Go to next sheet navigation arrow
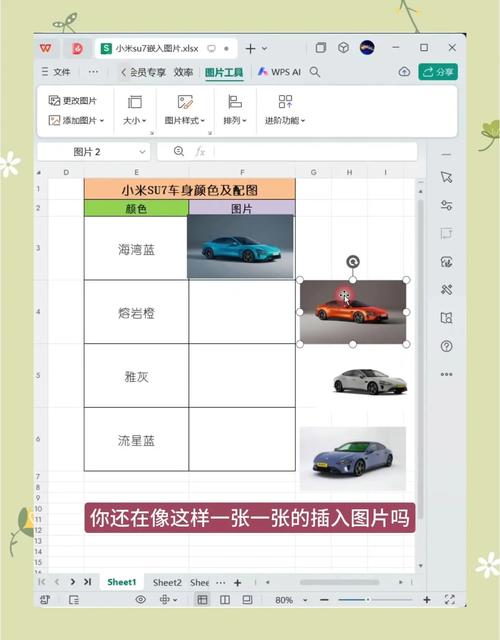The width and height of the screenshot is (500, 640). pyautogui.click(x=73, y=582)
